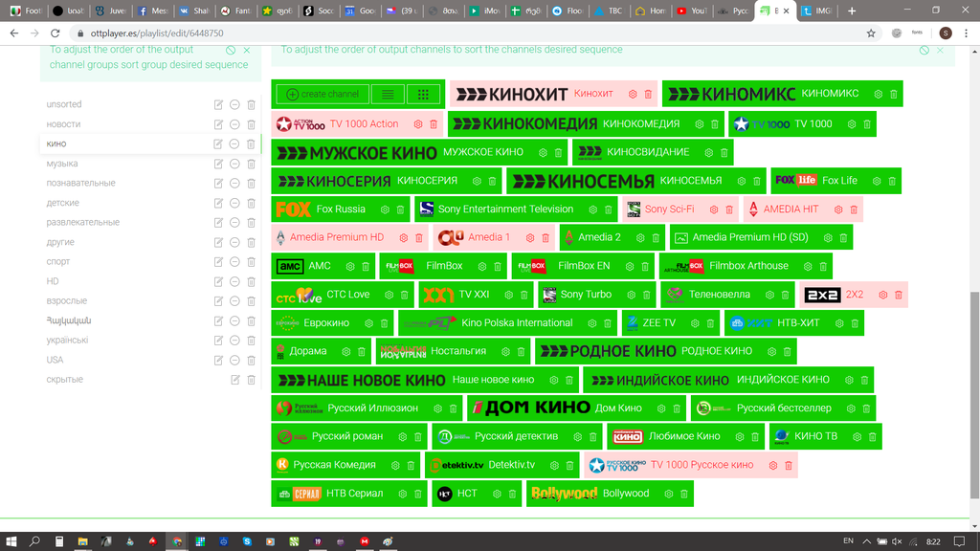980x551 pixels.
Task: Select the скрытые group
Action: 64,379
